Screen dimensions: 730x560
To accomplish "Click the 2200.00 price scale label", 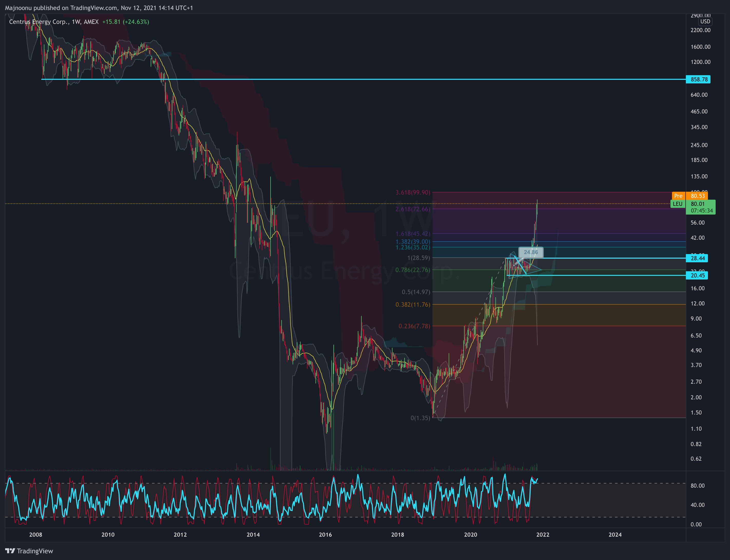I will click(x=700, y=30).
